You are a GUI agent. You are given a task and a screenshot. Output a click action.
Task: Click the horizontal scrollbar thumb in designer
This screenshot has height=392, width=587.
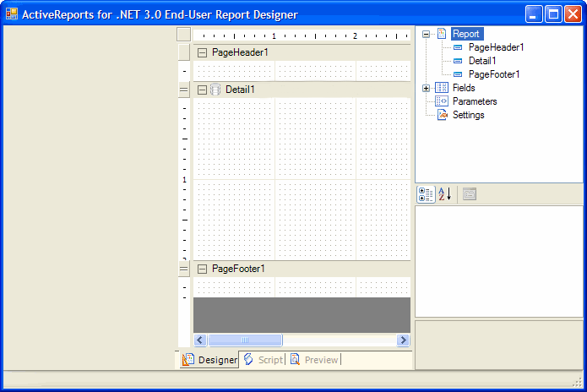click(245, 340)
